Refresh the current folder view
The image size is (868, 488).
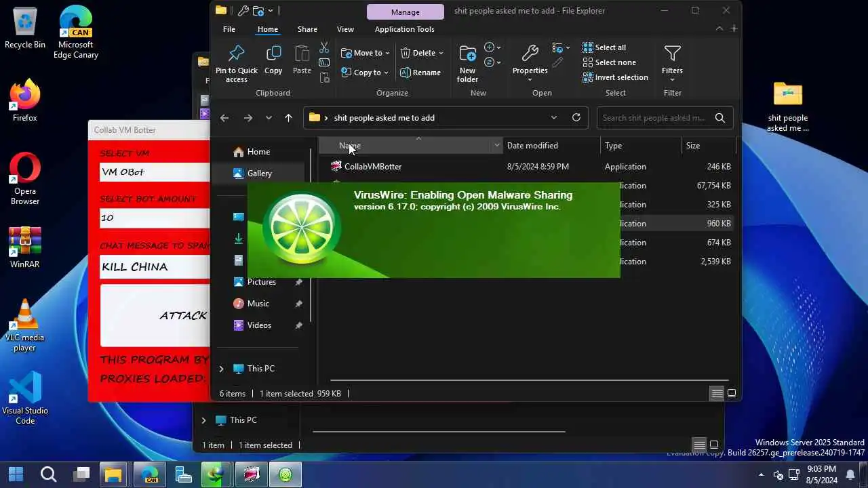576,117
